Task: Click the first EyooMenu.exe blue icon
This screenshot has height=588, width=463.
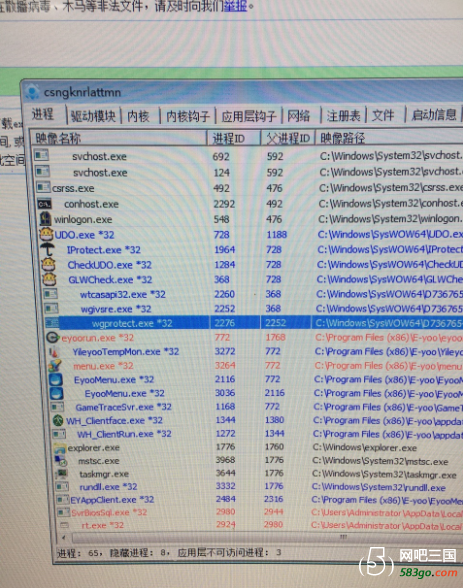Action: pos(56,379)
